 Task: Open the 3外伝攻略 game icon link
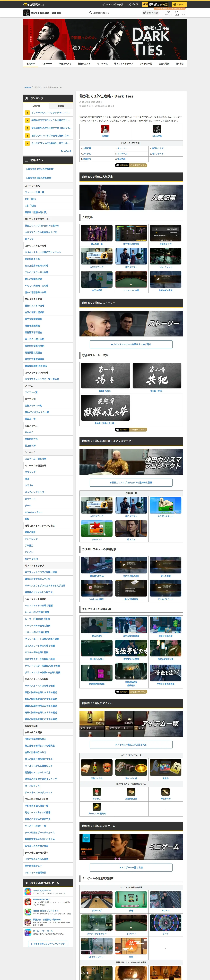coord(157,129)
